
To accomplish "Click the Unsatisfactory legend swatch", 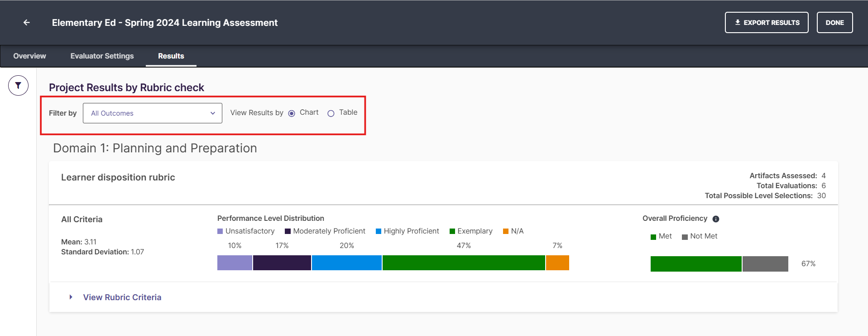I will [220, 231].
